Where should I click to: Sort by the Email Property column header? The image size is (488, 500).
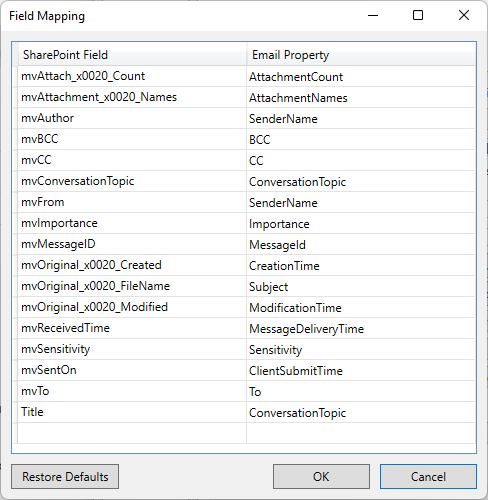point(361,55)
